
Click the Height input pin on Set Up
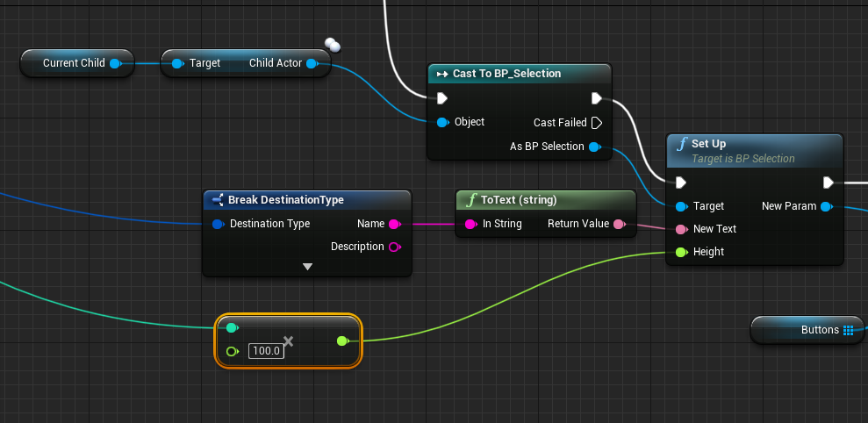coord(680,252)
